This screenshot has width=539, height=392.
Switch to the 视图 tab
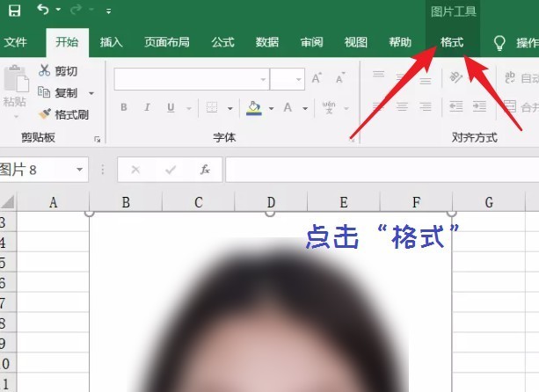[x=356, y=42]
